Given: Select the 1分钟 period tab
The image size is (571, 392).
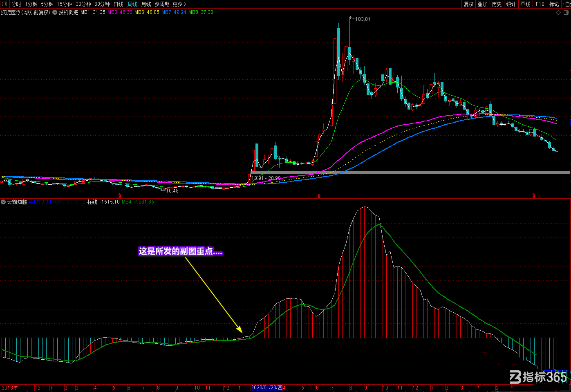Looking at the screenshot, I should tap(31, 4).
